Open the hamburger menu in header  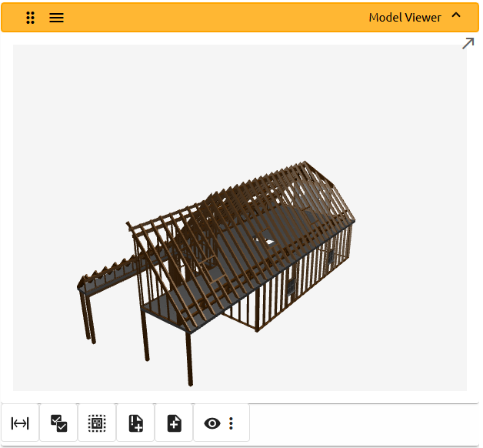point(56,18)
